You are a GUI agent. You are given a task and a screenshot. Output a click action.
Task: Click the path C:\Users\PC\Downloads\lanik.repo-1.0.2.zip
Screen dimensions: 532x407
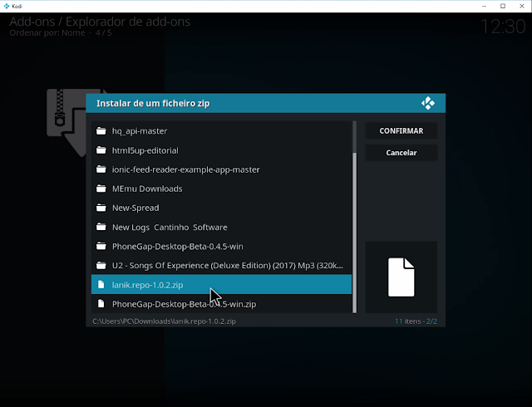pos(165,321)
